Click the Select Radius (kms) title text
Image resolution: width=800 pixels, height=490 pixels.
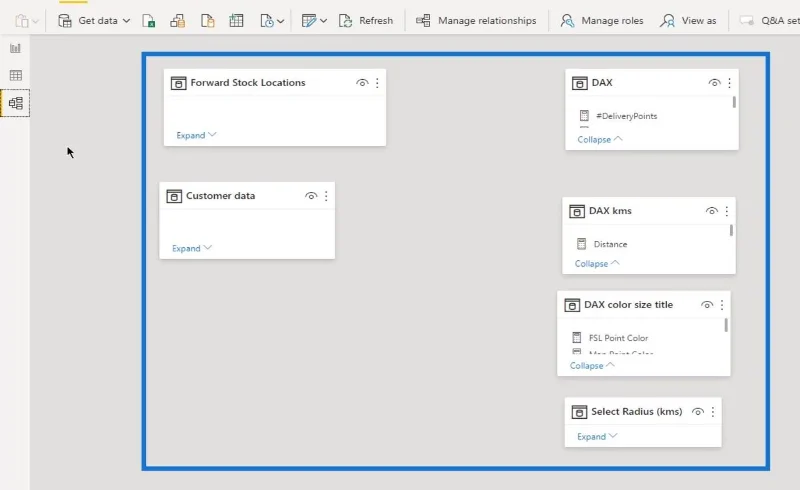point(636,411)
